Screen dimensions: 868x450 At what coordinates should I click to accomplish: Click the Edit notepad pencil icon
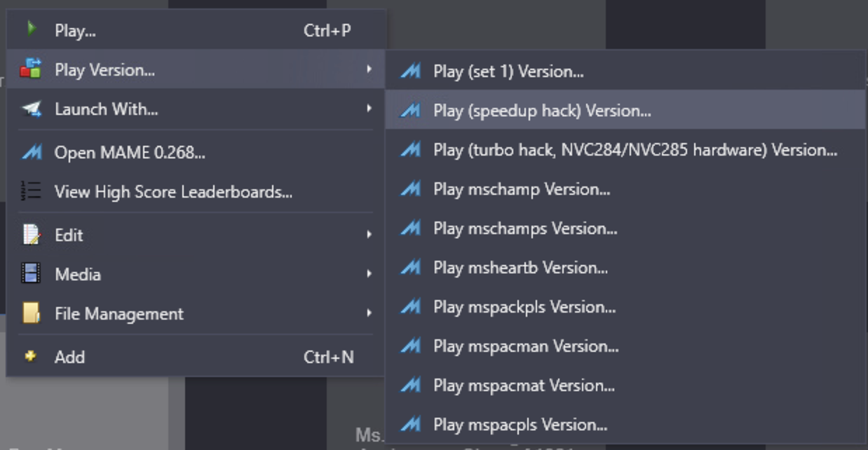(x=32, y=235)
